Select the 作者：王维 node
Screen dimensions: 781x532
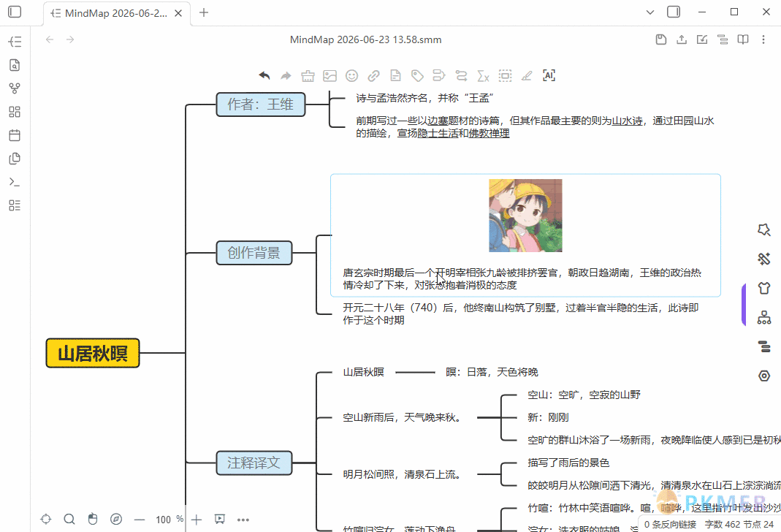[x=261, y=104]
